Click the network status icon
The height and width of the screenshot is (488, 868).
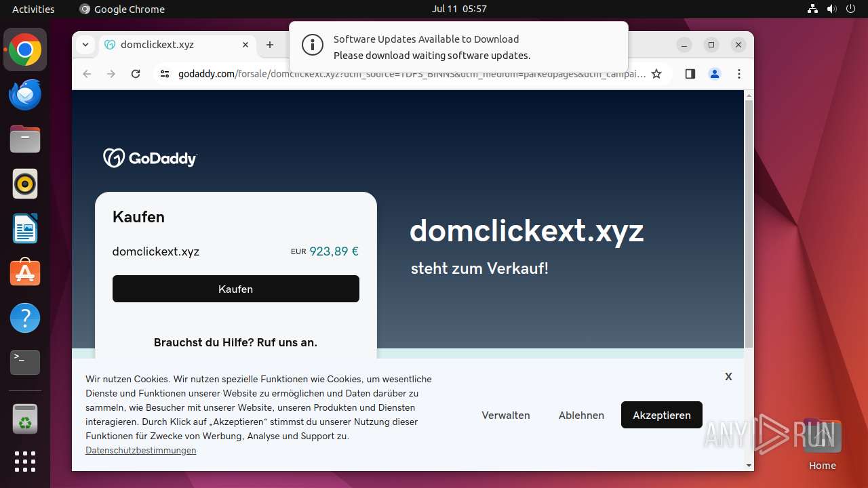tap(813, 9)
